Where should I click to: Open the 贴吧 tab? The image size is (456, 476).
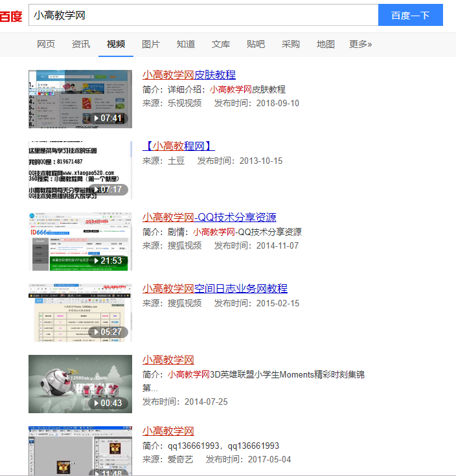(256, 44)
